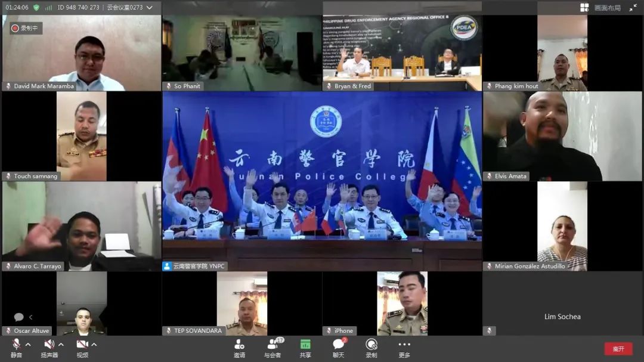Toggle speaker with 扬声器 button

49,348
